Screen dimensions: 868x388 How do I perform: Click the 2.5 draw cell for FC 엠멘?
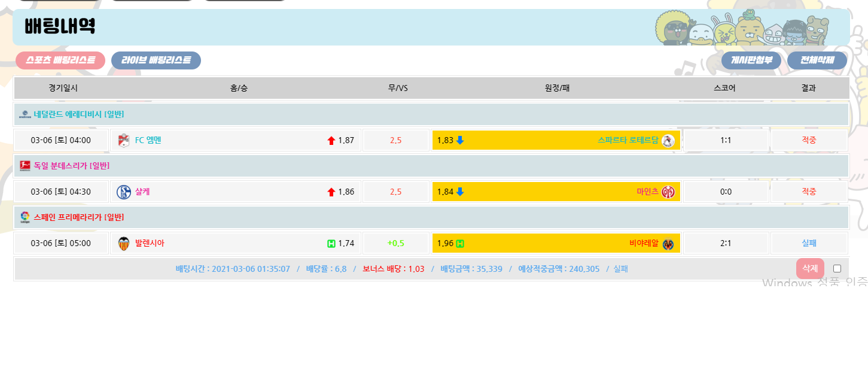coord(395,141)
